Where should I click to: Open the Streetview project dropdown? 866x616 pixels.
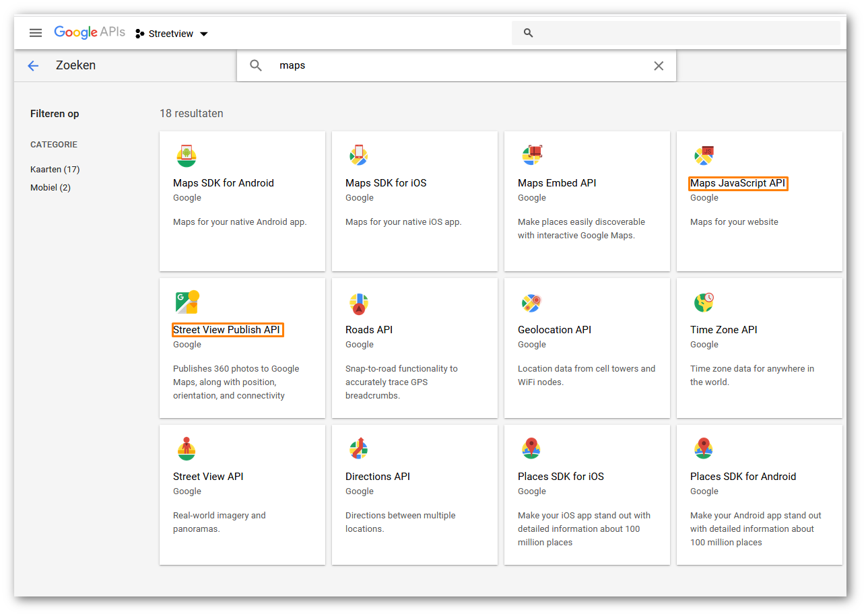172,34
